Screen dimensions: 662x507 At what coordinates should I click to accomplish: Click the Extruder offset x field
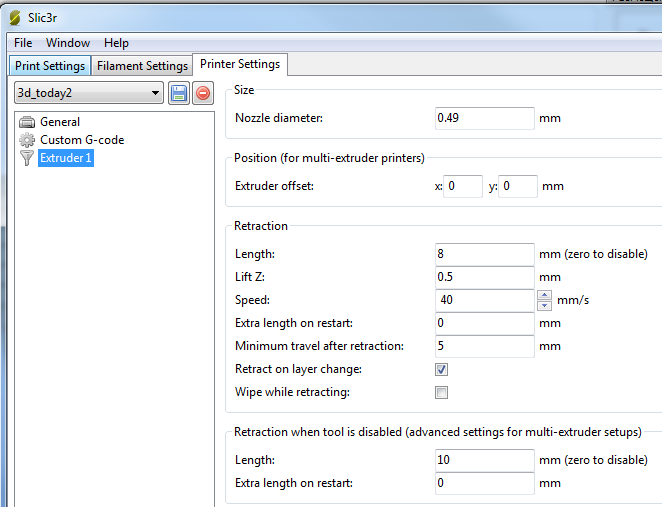(x=463, y=186)
